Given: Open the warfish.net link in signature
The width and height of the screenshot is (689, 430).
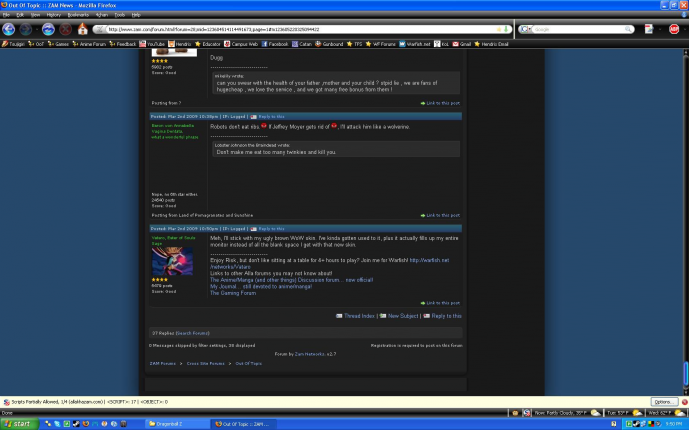Looking at the screenshot, I should click(x=429, y=260).
